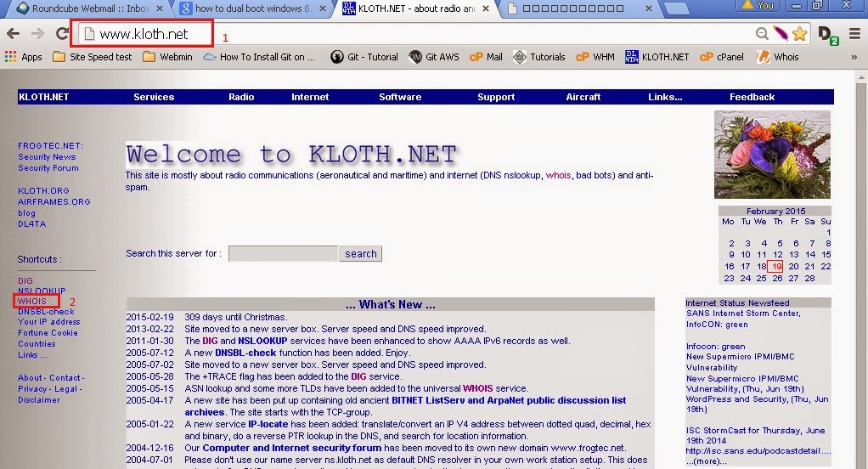This screenshot has width=868, height=469.
Task: Open the BITNET ListServ and ArpaNet link
Action: tap(509, 400)
